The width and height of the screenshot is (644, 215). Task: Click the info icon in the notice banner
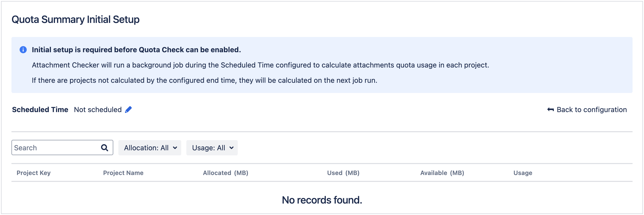(x=24, y=49)
